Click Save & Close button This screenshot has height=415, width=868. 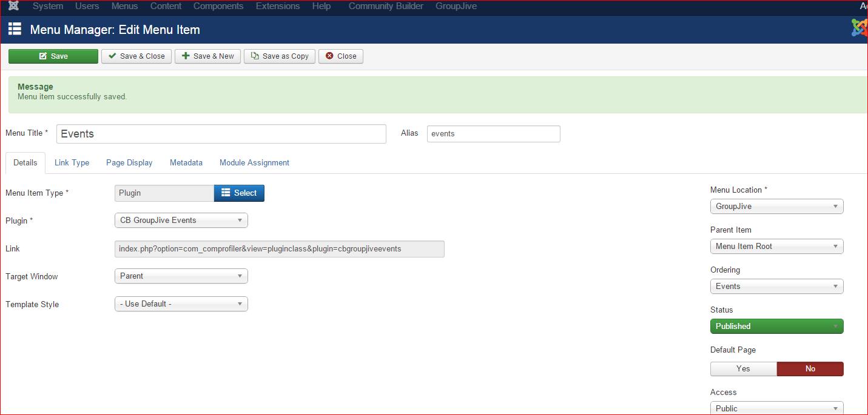pyautogui.click(x=136, y=56)
